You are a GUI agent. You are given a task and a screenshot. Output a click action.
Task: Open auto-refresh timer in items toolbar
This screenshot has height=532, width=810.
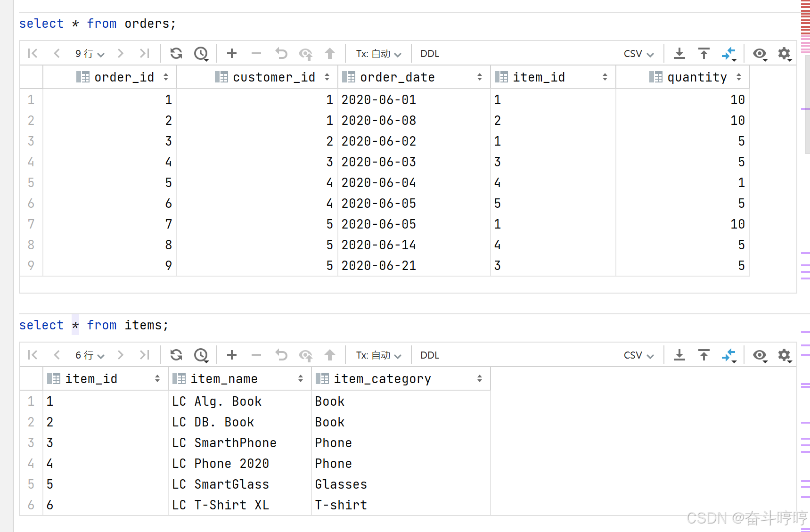(202, 355)
